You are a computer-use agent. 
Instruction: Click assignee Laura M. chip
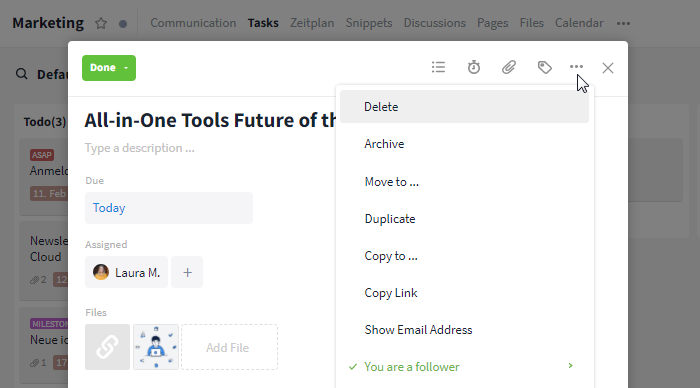point(126,272)
